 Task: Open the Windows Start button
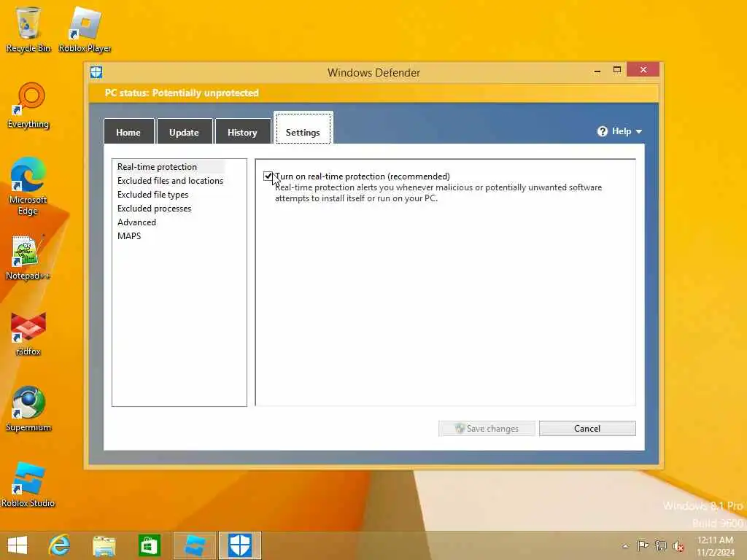tap(18, 545)
